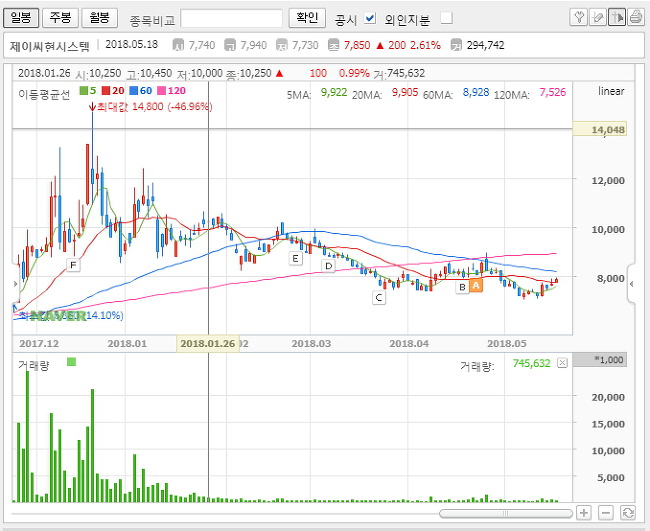The width and height of the screenshot is (650, 531).
Task: Uncheck the 공시 checkbox
Action: (370, 18)
